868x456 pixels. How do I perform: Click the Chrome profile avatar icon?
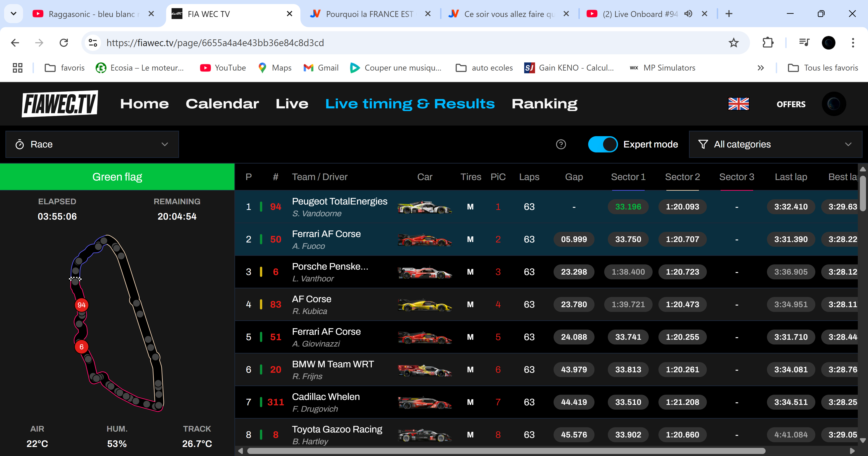tap(828, 43)
